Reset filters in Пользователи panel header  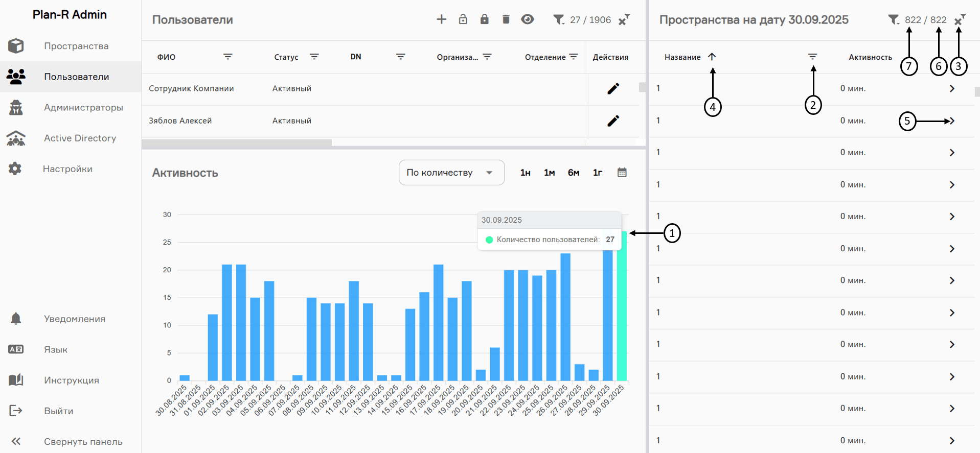[624, 20]
